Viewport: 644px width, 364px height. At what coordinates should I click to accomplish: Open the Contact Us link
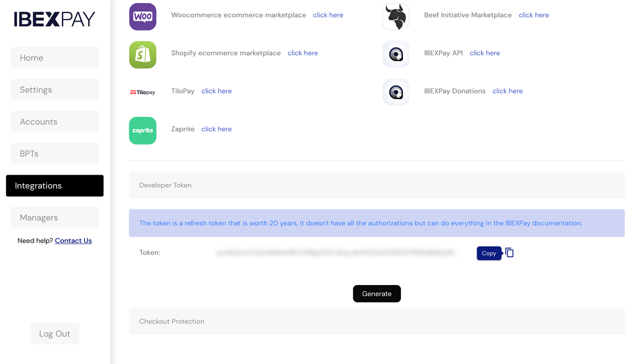(x=73, y=240)
